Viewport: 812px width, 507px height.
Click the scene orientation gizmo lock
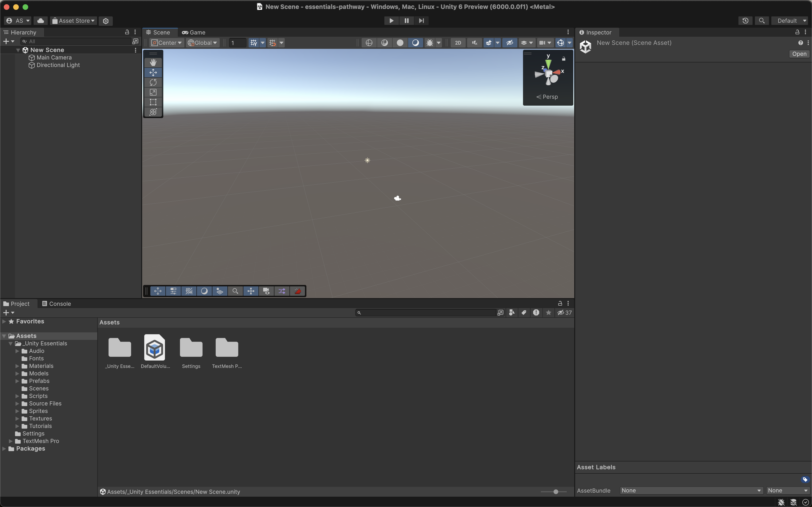564,59
